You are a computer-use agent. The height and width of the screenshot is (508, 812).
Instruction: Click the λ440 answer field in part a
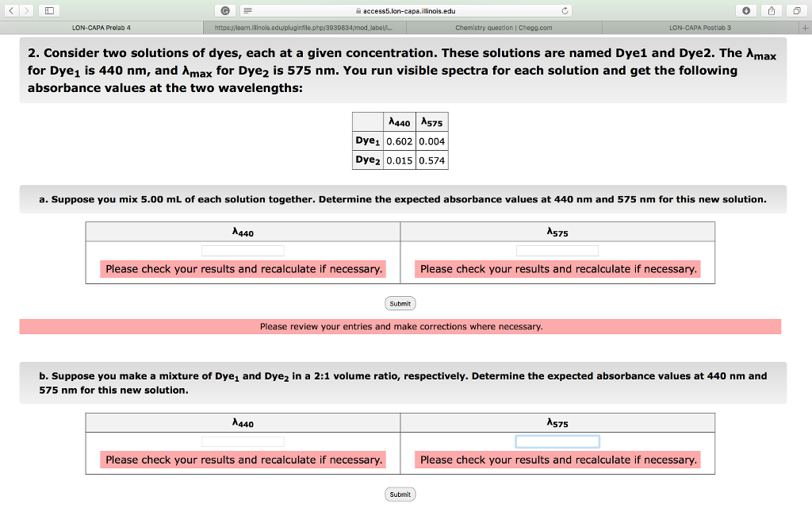coord(243,249)
